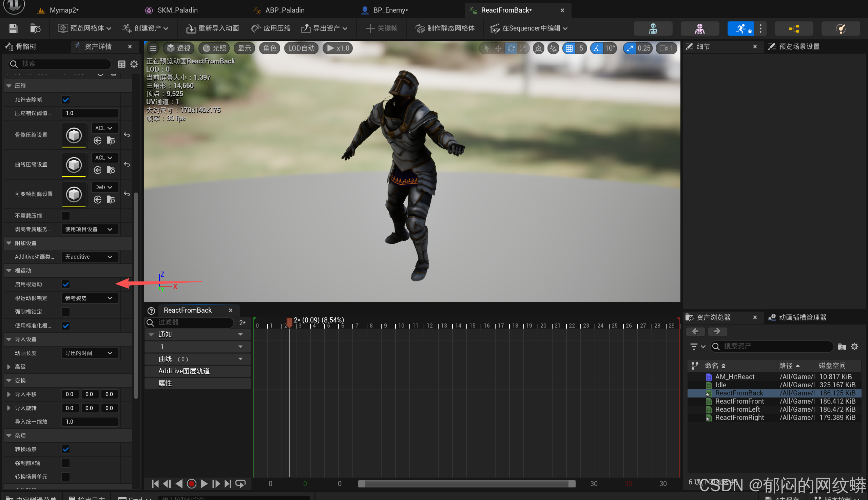The width and height of the screenshot is (868, 500).
Task: Uncheck the 允许去除帧 checkbox
Action: tap(65, 99)
